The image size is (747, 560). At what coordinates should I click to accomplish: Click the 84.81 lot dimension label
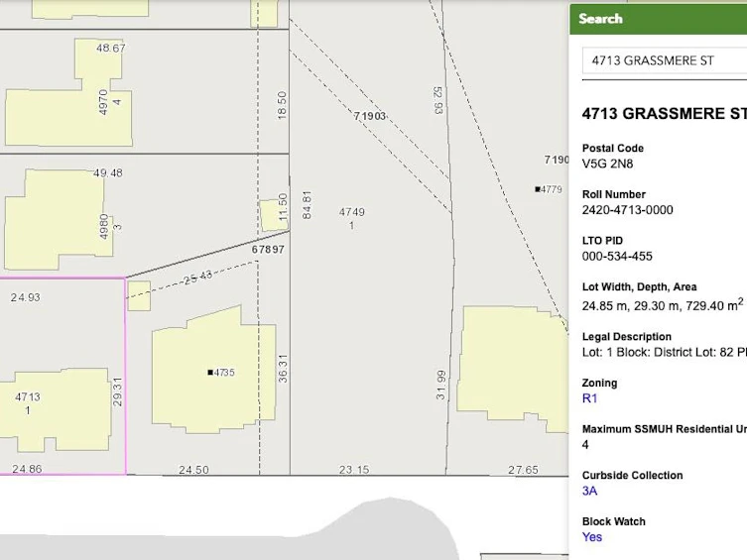[307, 205]
